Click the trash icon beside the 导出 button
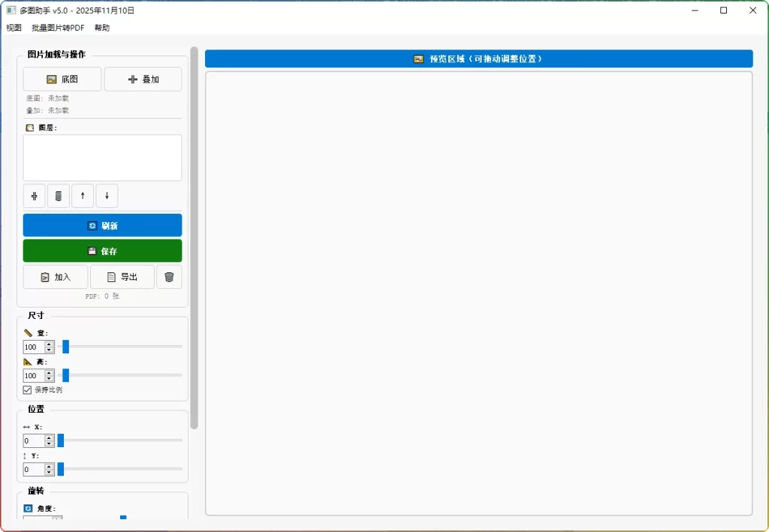The image size is (769, 532). [x=169, y=277]
